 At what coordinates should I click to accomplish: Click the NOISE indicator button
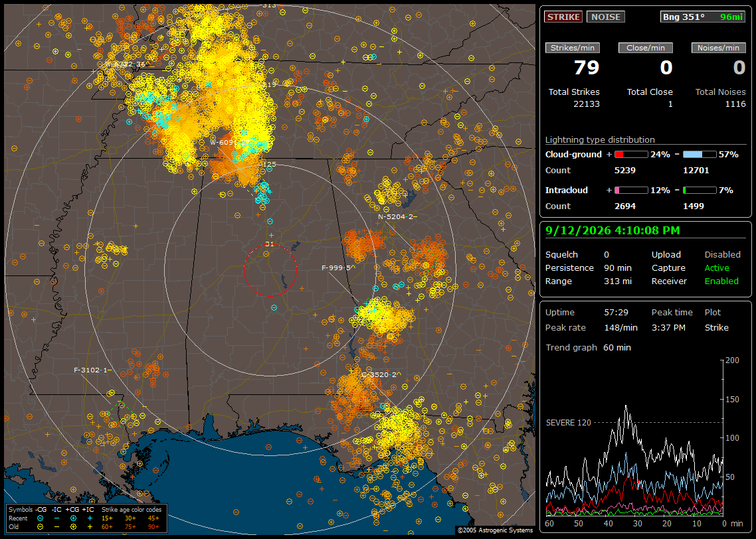pos(606,17)
